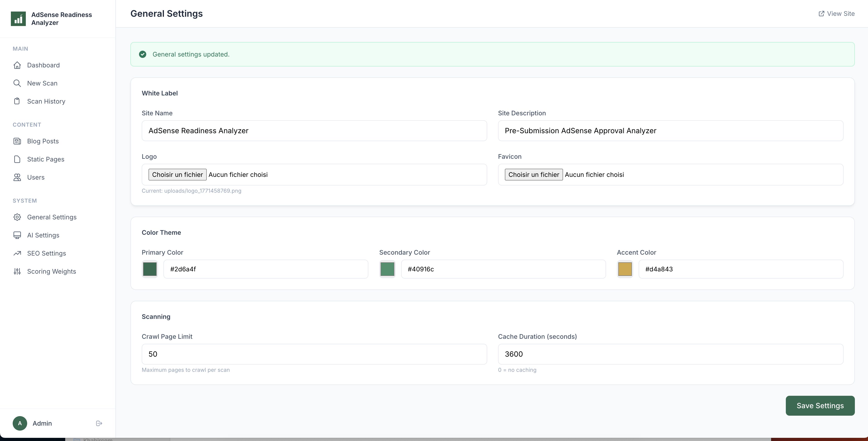
Task: Click the Blog Posts newspaper icon
Action: (x=17, y=141)
